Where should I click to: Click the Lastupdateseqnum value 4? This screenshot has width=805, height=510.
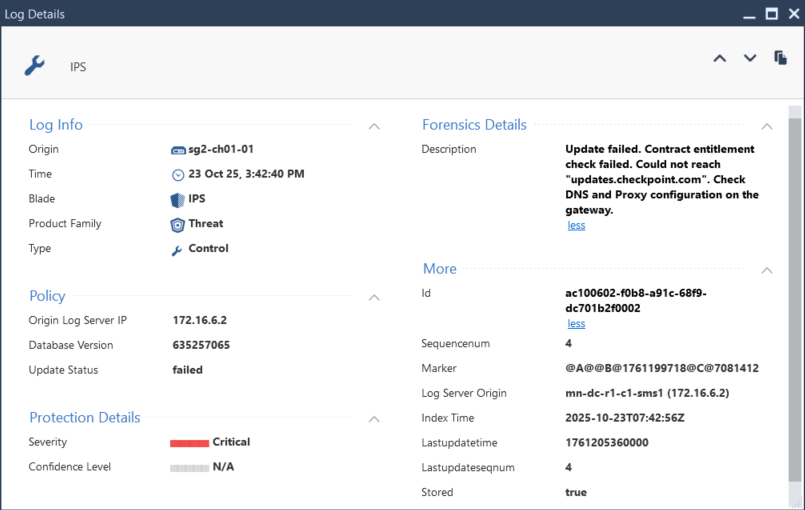[568, 467]
